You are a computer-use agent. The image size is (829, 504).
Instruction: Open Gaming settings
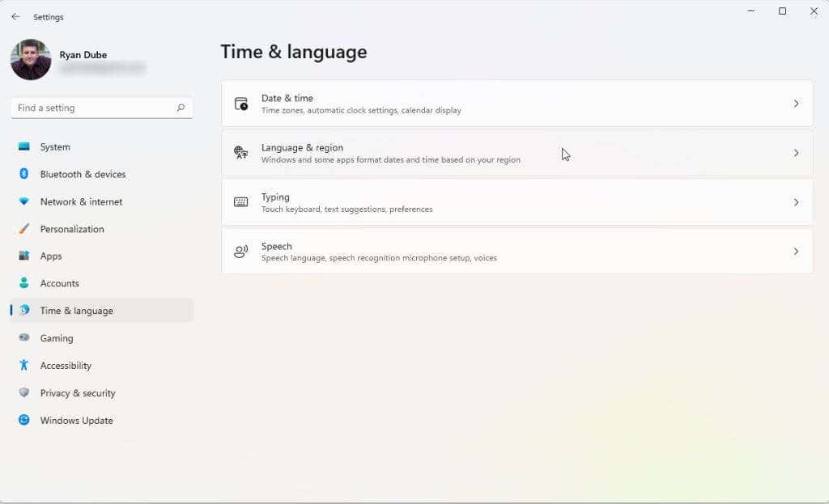click(x=101, y=338)
